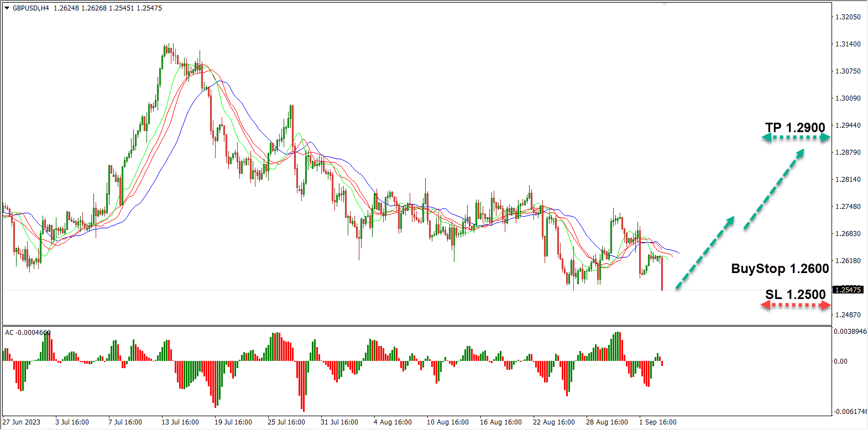The image size is (868, 430).
Task: Click the 27 Jun 2023 date label
Action: coord(22,422)
